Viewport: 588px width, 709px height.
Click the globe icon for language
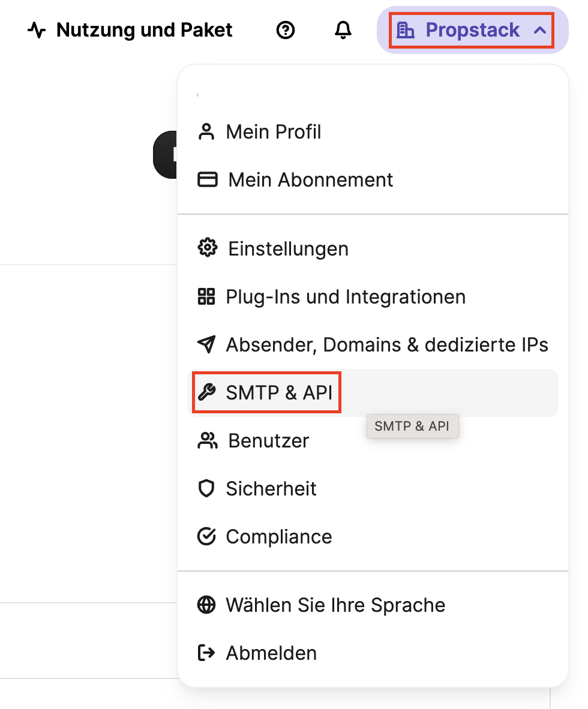(x=206, y=605)
